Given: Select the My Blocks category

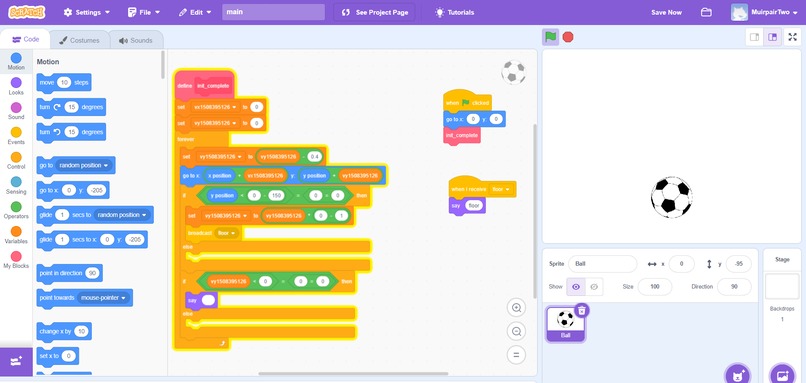Looking at the screenshot, I should [16, 260].
